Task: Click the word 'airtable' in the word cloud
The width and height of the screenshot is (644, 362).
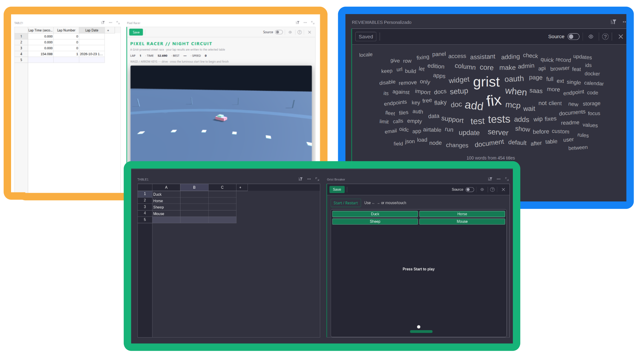Action: pos(432,130)
